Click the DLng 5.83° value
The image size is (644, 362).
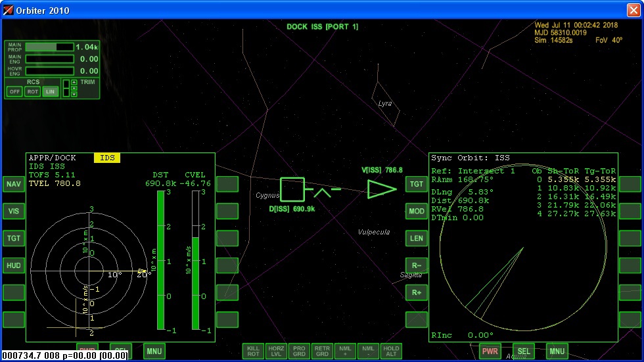[x=462, y=192]
